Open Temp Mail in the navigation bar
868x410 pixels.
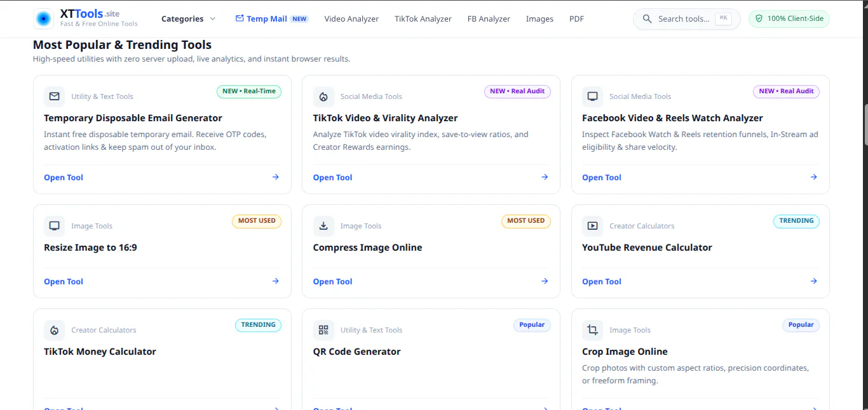coord(272,19)
